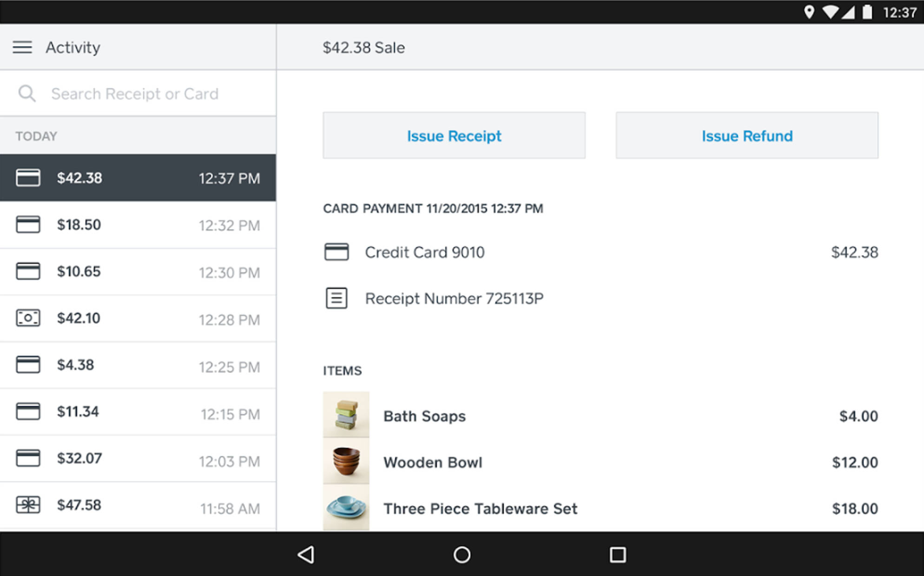Select the $18.50 transaction
Viewport: 924px width, 576px height.
138,224
